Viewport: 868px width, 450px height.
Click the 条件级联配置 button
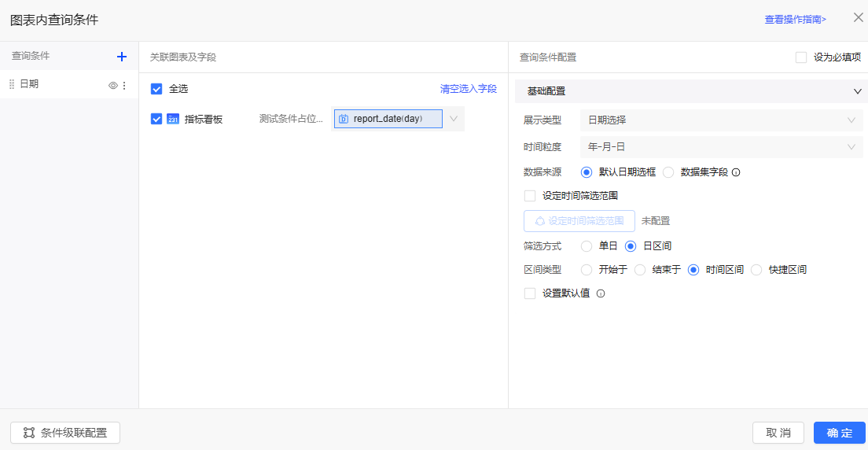tap(65, 433)
